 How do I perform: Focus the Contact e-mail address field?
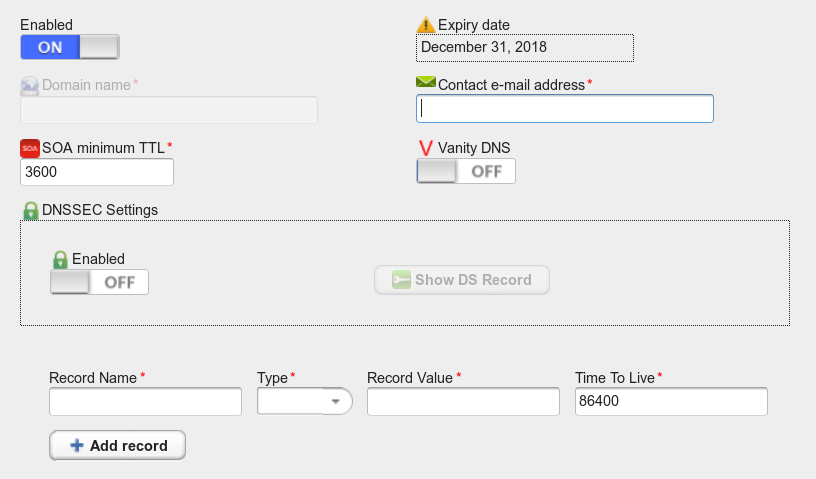(565, 109)
